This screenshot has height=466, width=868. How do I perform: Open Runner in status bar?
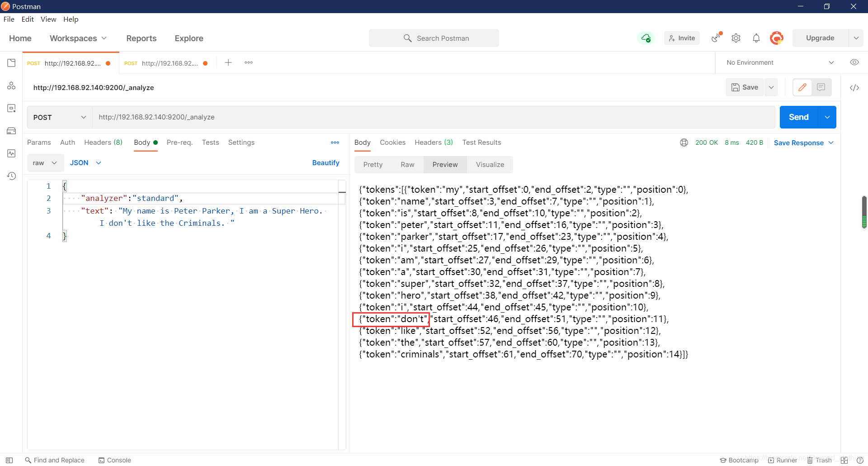pyautogui.click(x=783, y=460)
